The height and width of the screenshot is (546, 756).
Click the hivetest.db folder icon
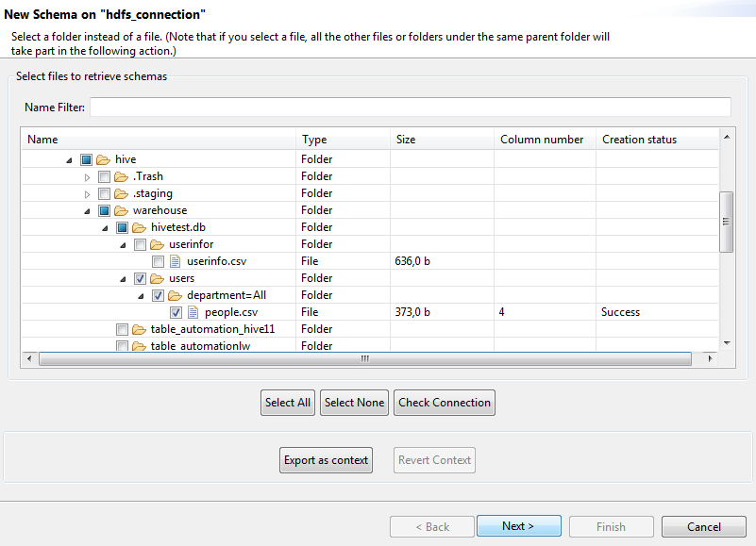[x=139, y=227]
